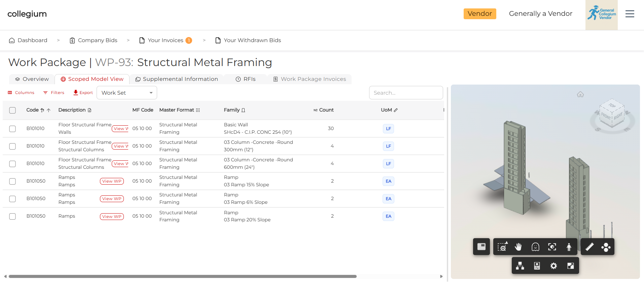Toggle the select-all header checkbox
This screenshot has height=285, width=644.
coord(12,110)
